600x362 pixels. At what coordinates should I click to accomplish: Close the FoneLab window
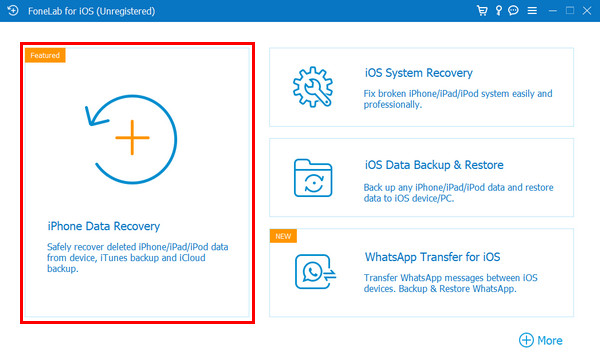(587, 11)
